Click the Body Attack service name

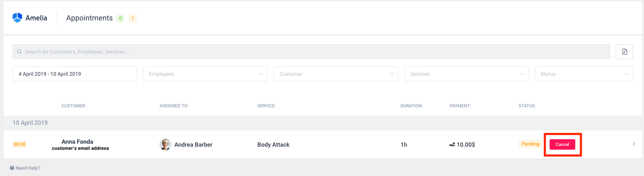pyautogui.click(x=273, y=144)
